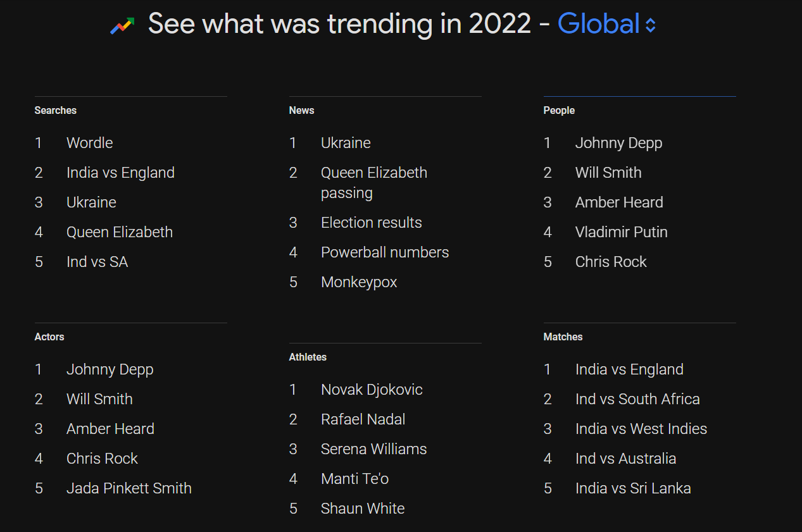Open Powerball numbers news entry
The width and height of the screenshot is (802, 532).
(384, 252)
